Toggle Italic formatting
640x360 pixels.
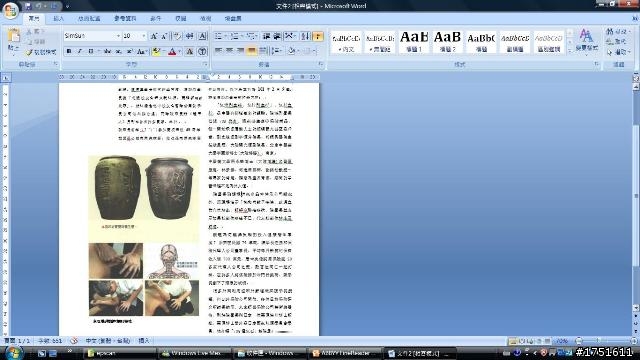click(x=80, y=51)
